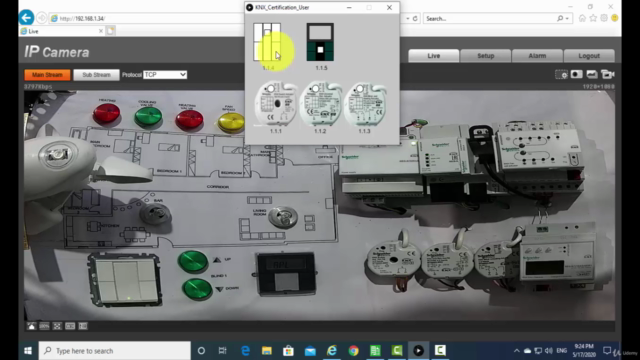
Task: Open Task View on the taskbar
Action: [x=222, y=351]
